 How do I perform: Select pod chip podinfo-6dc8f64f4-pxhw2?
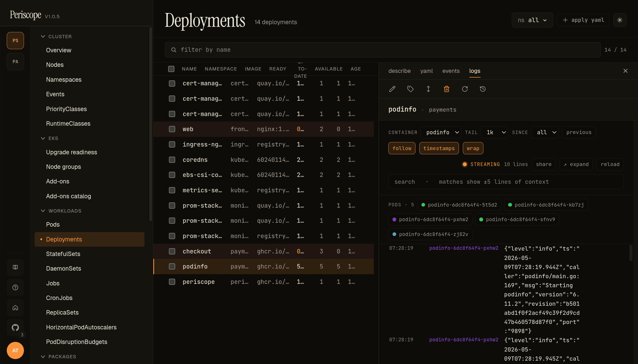click(x=430, y=219)
